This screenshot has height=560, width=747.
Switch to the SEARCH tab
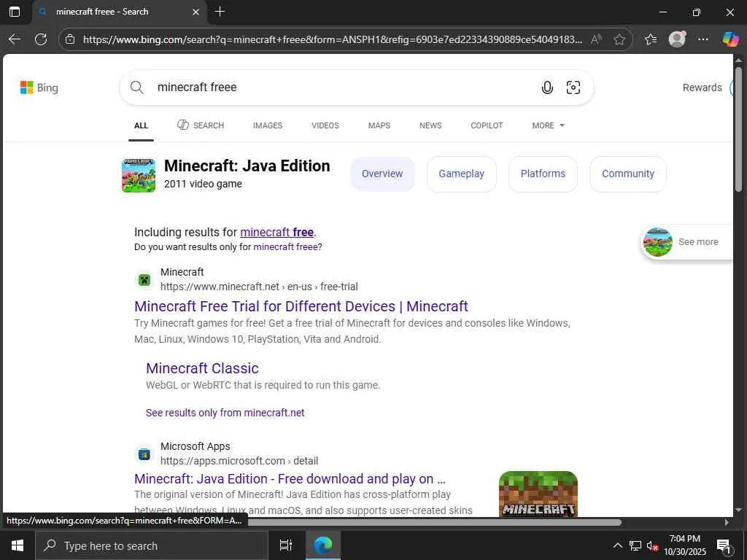point(201,125)
